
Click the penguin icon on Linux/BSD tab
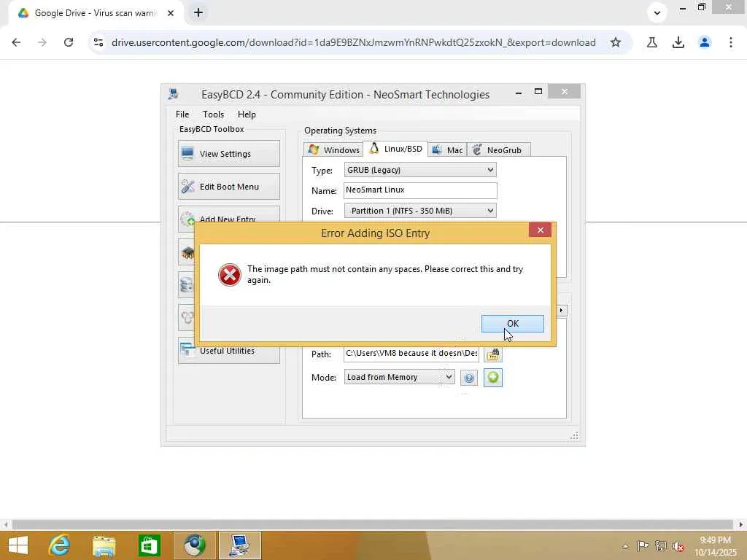point(374,149)
